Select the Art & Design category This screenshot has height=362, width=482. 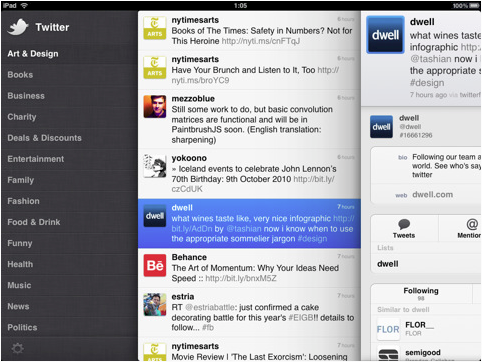click(33, 54)
